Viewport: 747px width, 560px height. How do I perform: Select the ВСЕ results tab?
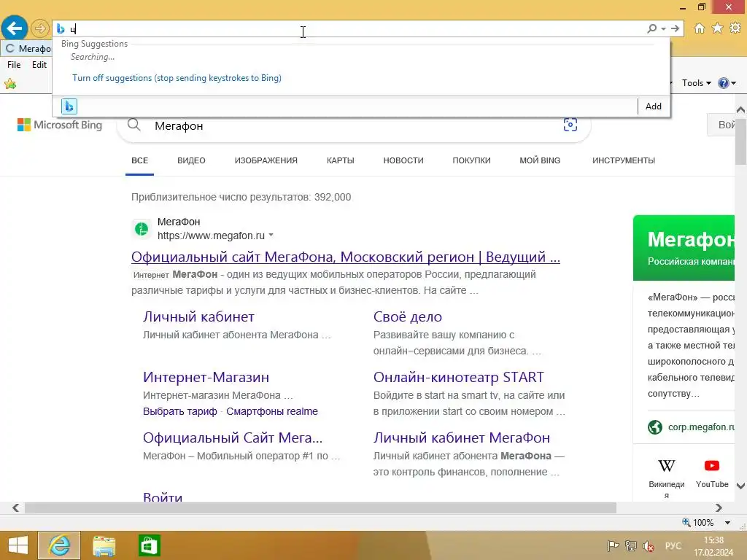pyautogui.click(x=139, y=161)
